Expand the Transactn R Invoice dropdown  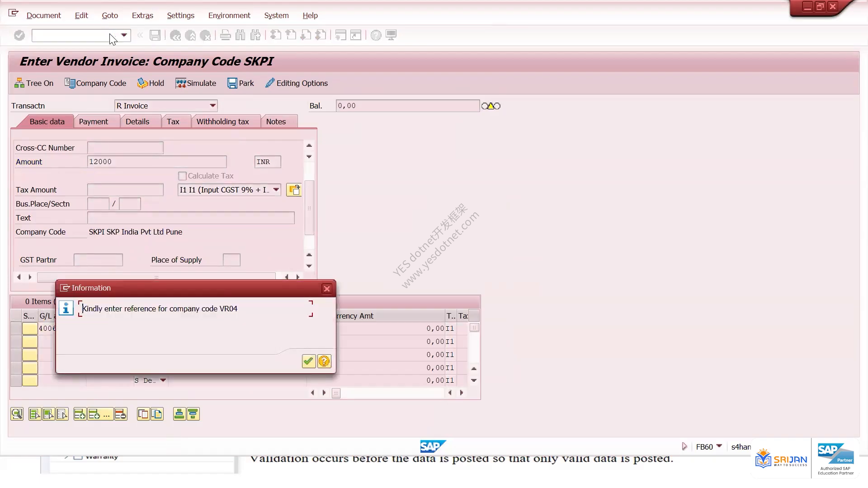coord(212,106)
